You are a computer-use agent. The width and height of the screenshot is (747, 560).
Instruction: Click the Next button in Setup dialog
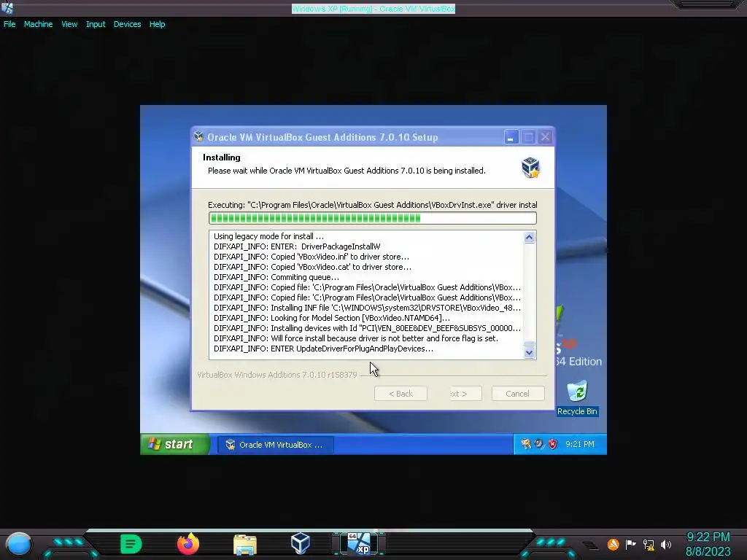(465, 394)
